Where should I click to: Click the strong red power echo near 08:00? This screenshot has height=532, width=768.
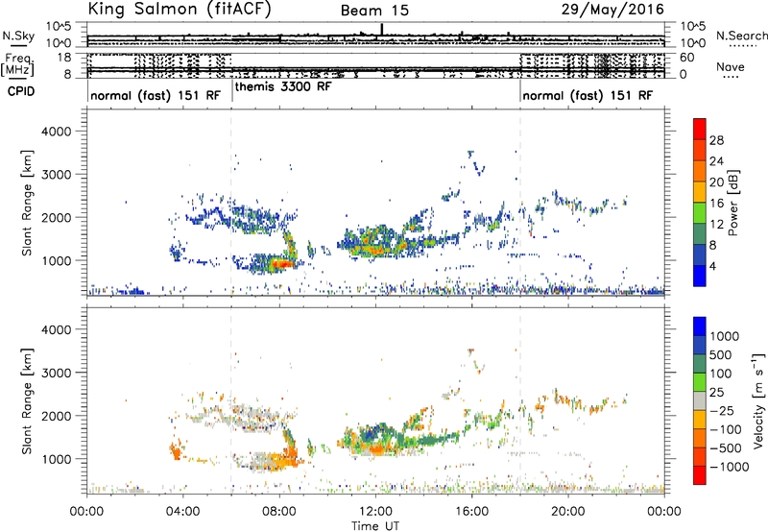pos(282,264)
